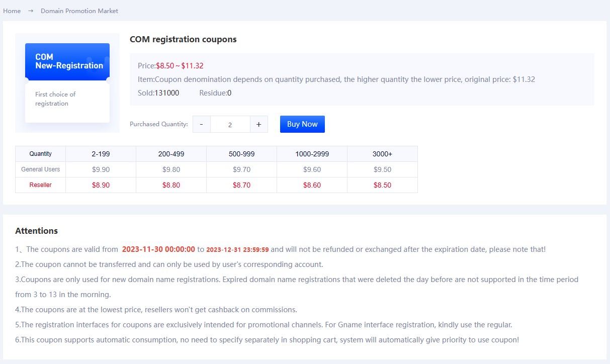Click the start date 2023-11-30 00:00:00

click(158, 249)
